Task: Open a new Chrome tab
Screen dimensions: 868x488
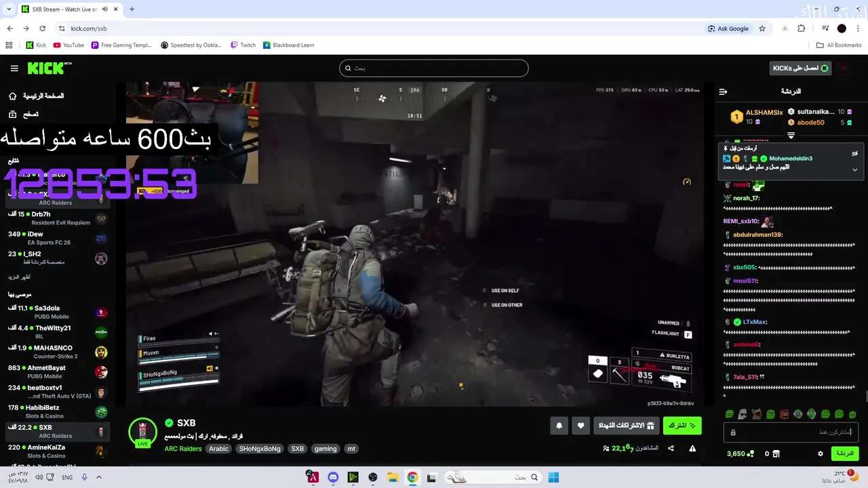Action: coord(132,9)
